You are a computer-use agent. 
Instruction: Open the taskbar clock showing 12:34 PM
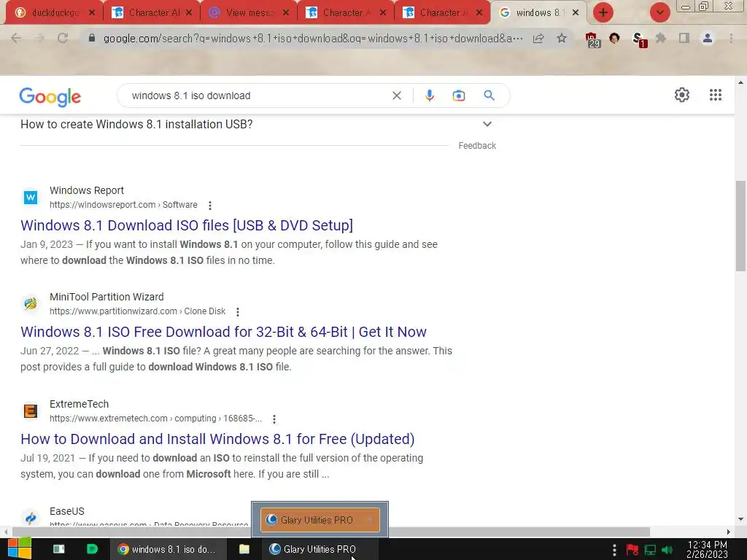pos(708,549)
